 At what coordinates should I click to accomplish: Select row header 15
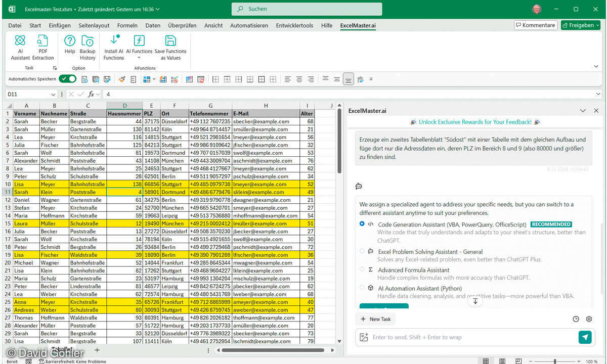(x=8, y=223)
